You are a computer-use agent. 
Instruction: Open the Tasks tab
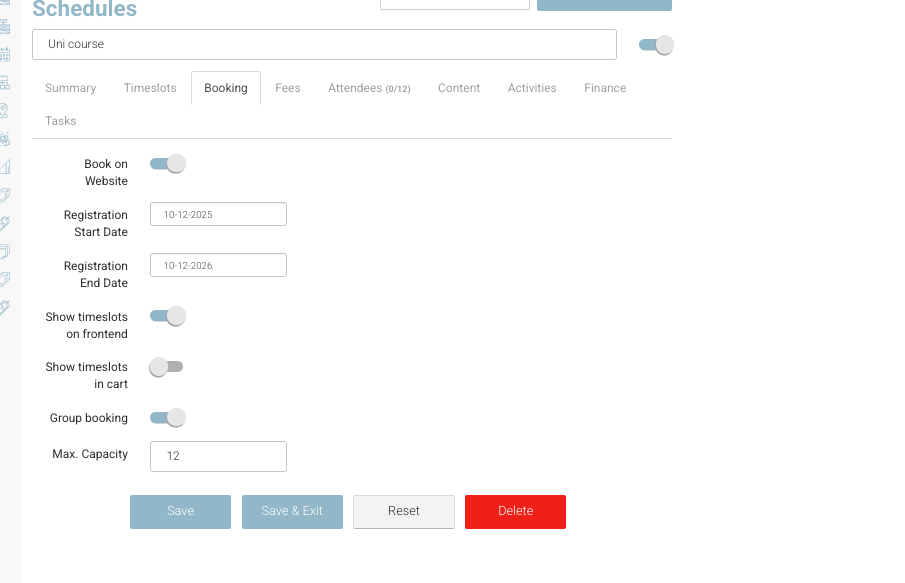click(61, 121)
